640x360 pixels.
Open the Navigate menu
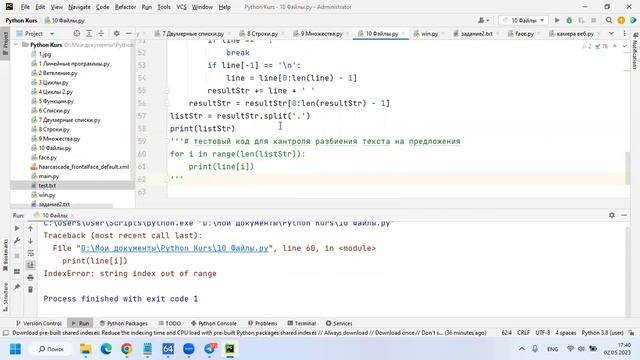[x=79, y=7]
